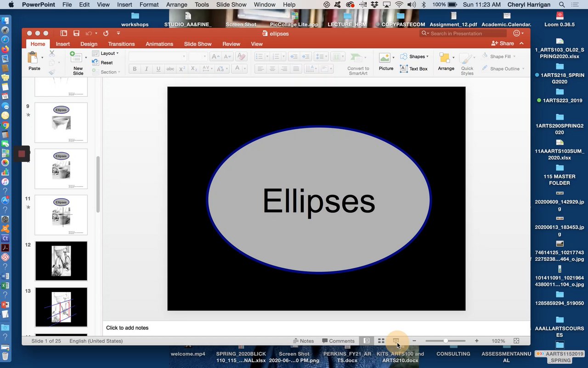This screenshot has width=588, height=368.
Task: Switch to the Design tab
Action: click(89, 44)
